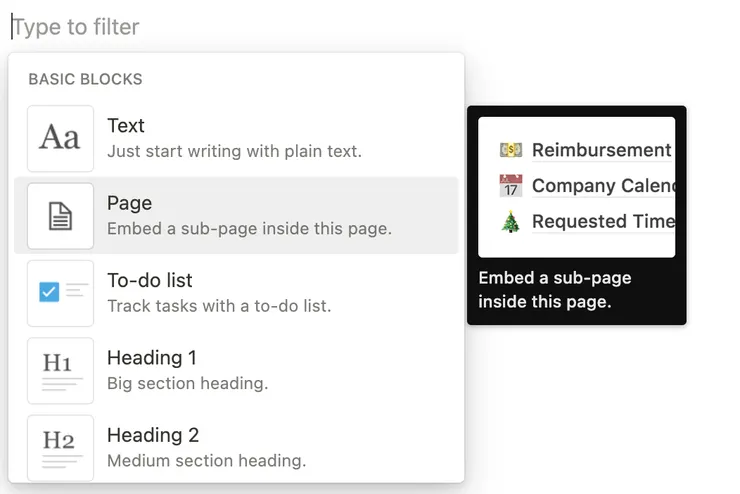Focus the Type to filter field
The width and height of the screenshot is (740, 494).
[200, 26]
